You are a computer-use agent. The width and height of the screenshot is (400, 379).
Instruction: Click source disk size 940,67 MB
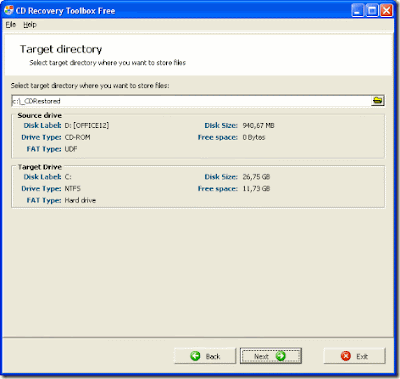[259, 125]
